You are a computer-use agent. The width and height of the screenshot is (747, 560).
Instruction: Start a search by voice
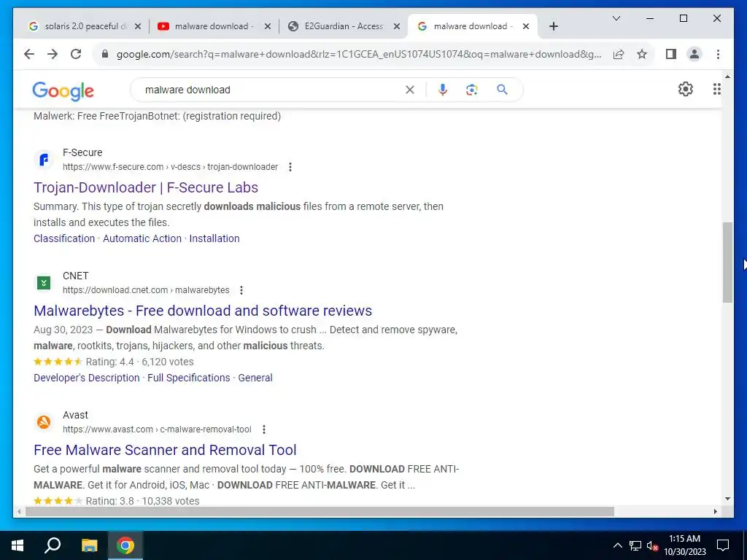(x=443, y=90)
